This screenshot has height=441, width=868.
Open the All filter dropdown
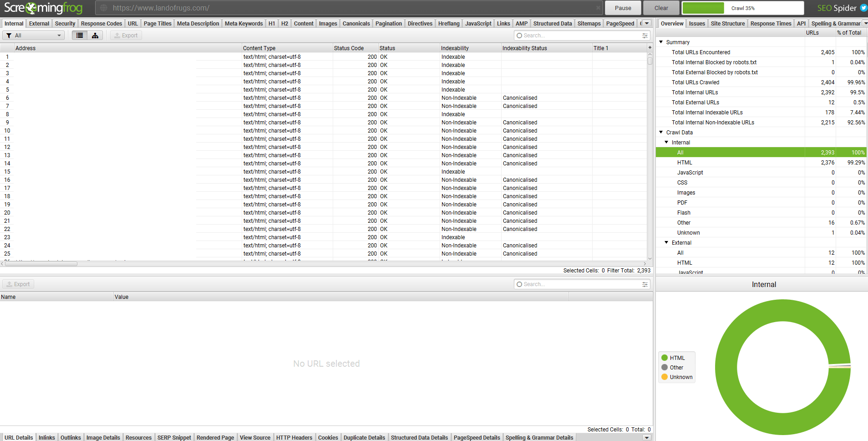(x=58, y=35)
